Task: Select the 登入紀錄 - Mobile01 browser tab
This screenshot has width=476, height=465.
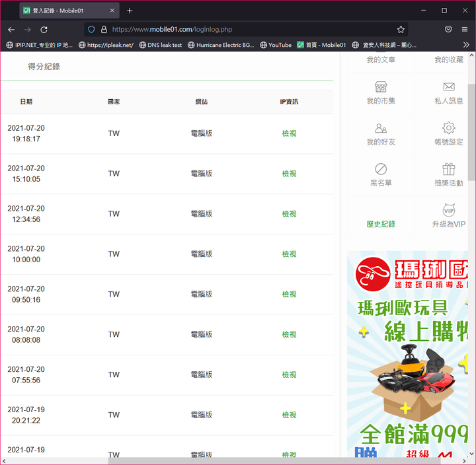Action: click(x=69, y=11)
